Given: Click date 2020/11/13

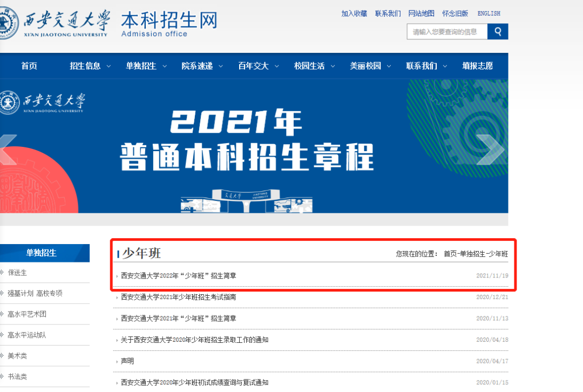Looking at the screenshot, I should (x=492, y=319).
